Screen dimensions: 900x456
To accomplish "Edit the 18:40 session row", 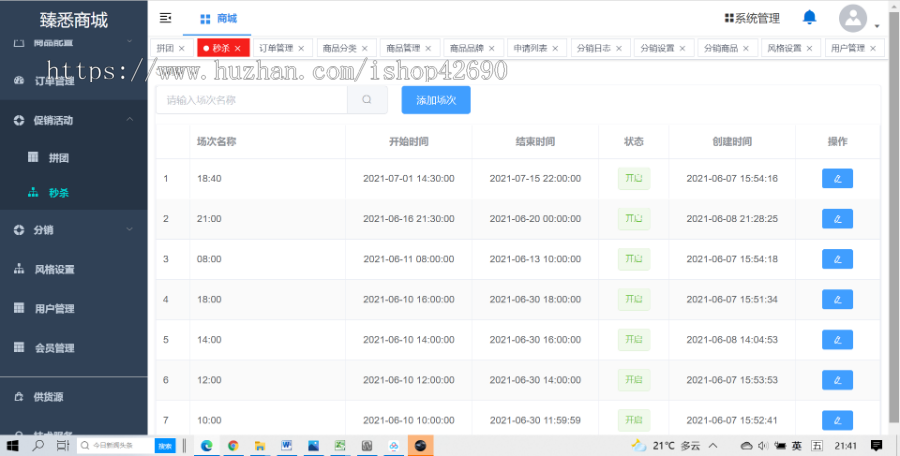I will (837, 179).
